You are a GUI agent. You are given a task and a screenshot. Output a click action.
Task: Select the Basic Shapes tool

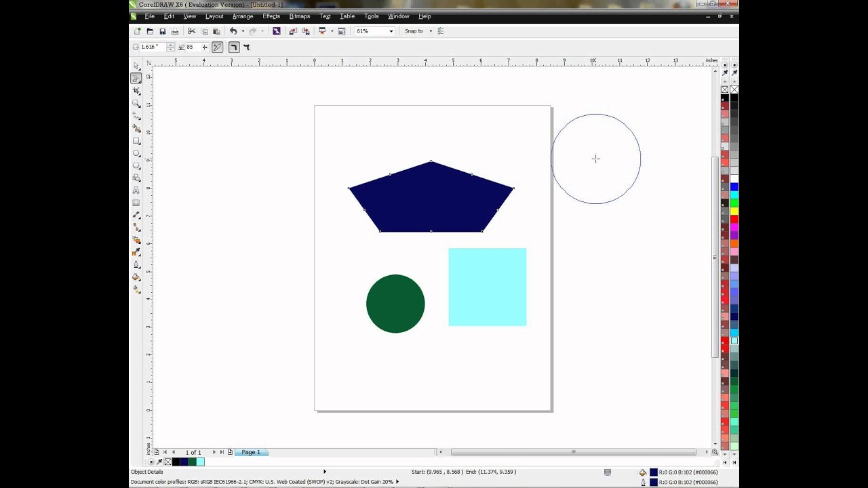[x=136, y=178]
